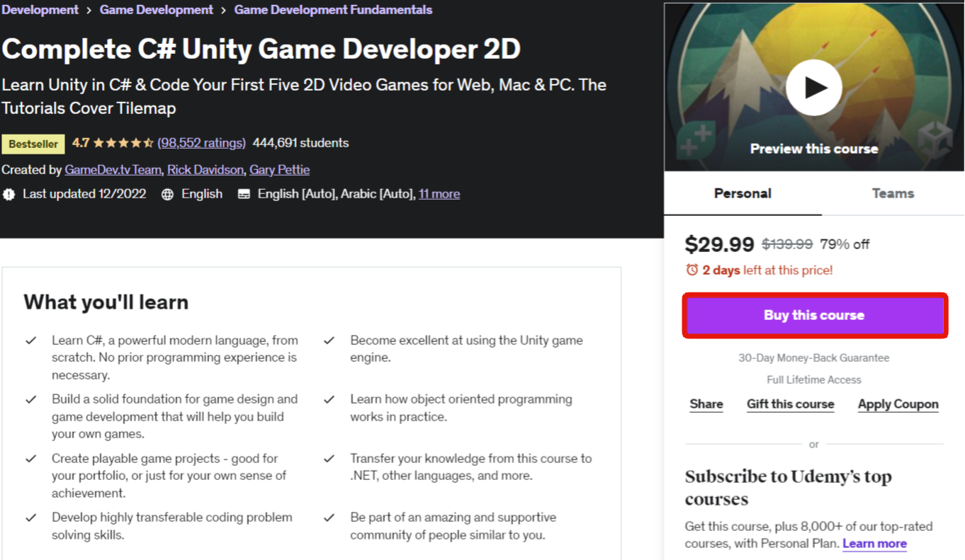The image size is (965, 560).
Task: Click Subscribe to Udemy's top courses heading
Action: 788,488
